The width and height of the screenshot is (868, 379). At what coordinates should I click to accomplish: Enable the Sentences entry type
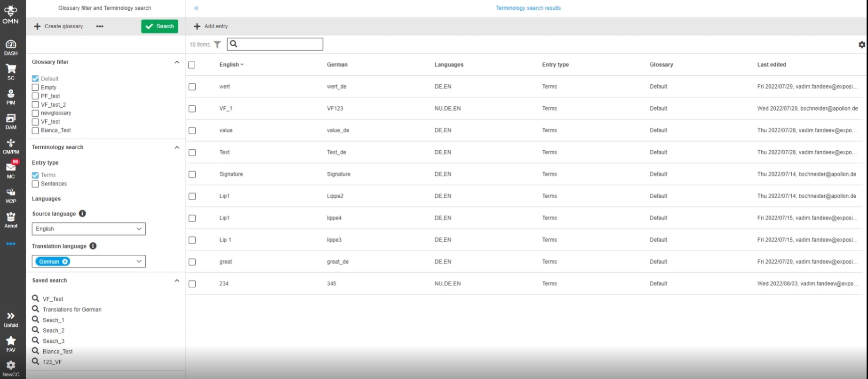tap(35, 184)
